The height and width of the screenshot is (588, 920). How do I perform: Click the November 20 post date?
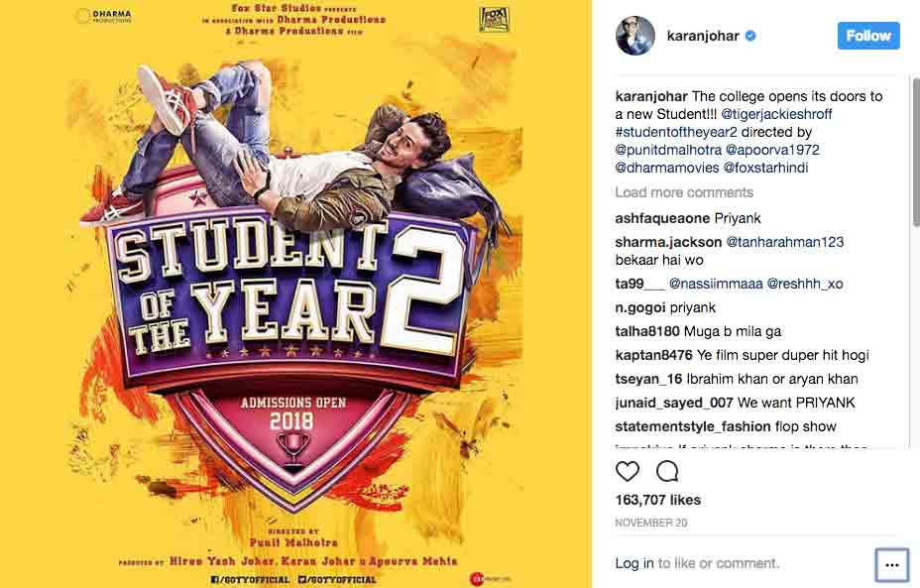click(x=650, y=523)
